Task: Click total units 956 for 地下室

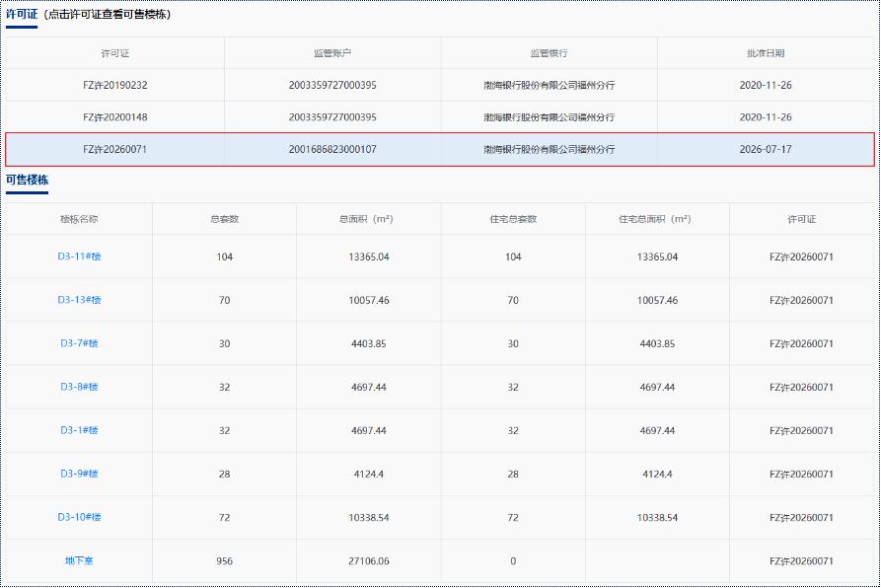Action: pyautogui.click(x=224, y=560)
